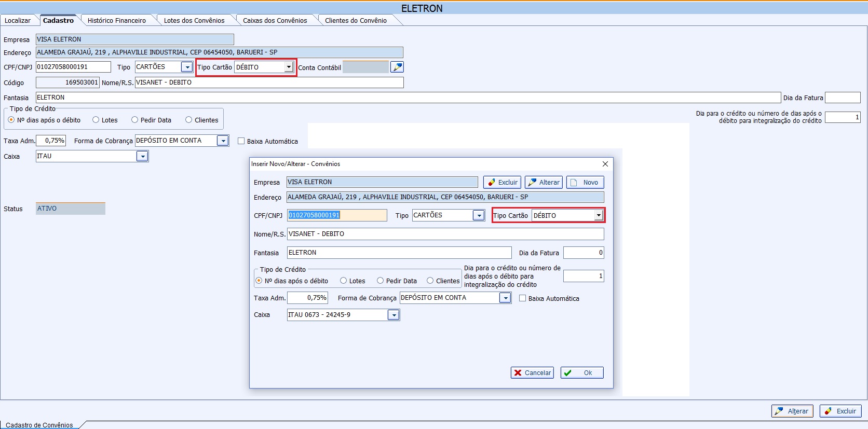Click Alterar button in Convênios dialog
This screenshot has width=868, height=429.
coord(544,182)
